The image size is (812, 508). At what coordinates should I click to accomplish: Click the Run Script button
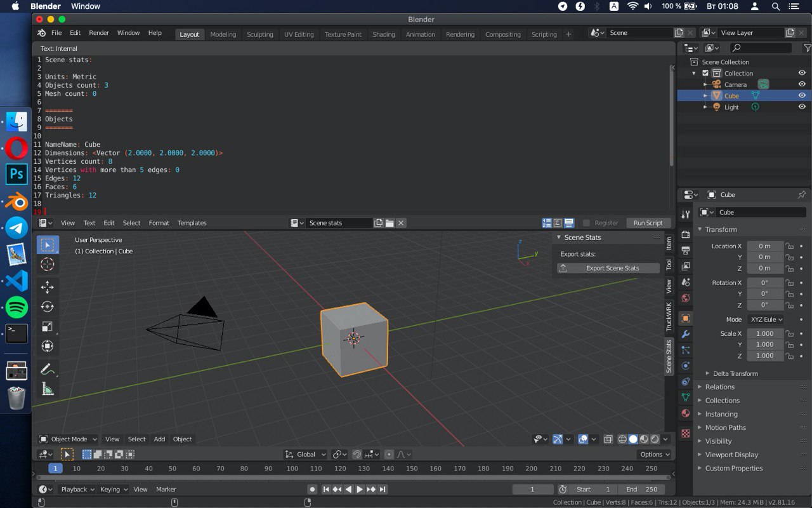coord(648,223)
